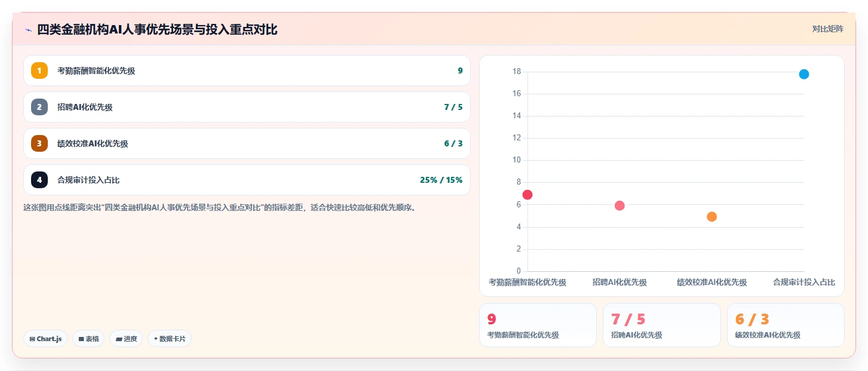
Task: Click the lightning icon beside the title
Action: [28, 30]
